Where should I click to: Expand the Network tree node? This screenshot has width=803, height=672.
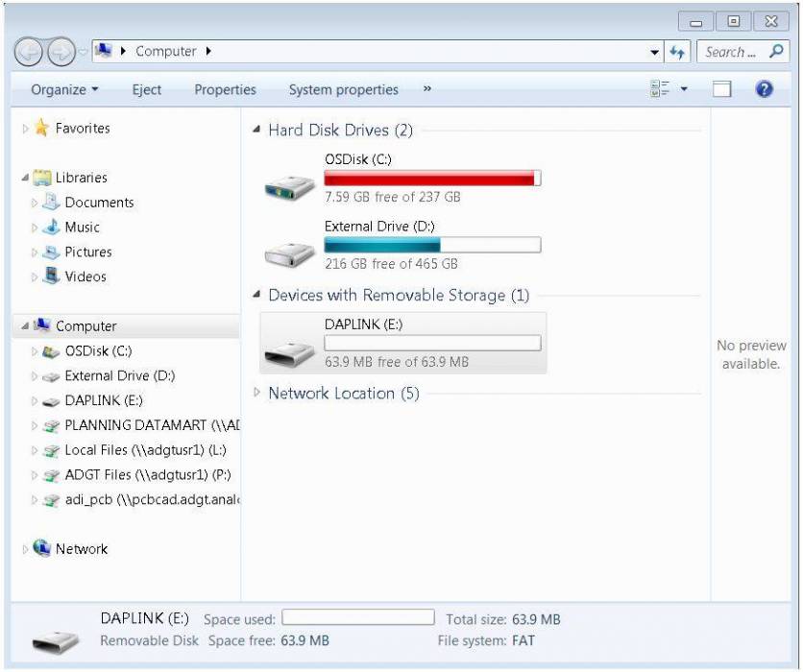point(25,549)
